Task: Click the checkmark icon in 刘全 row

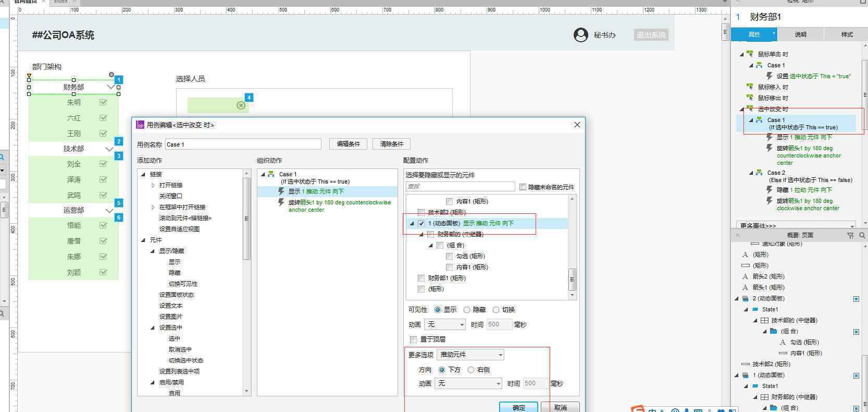Action: [x=103, y=164]
